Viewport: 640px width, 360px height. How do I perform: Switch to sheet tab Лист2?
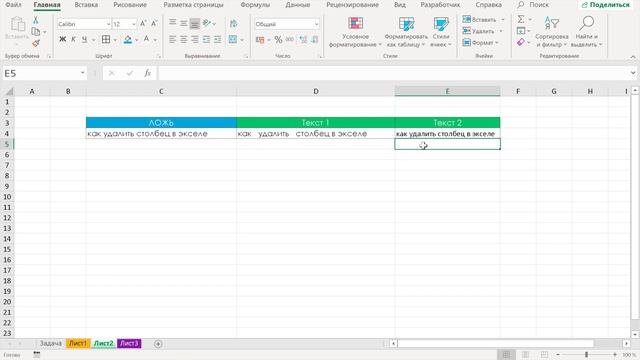tap(103, 344)
